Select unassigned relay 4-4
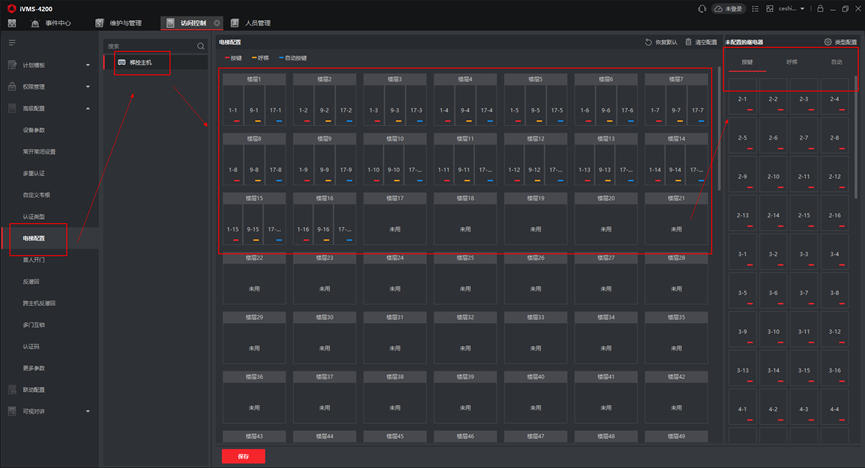865x468 pixels. (835, 409)
